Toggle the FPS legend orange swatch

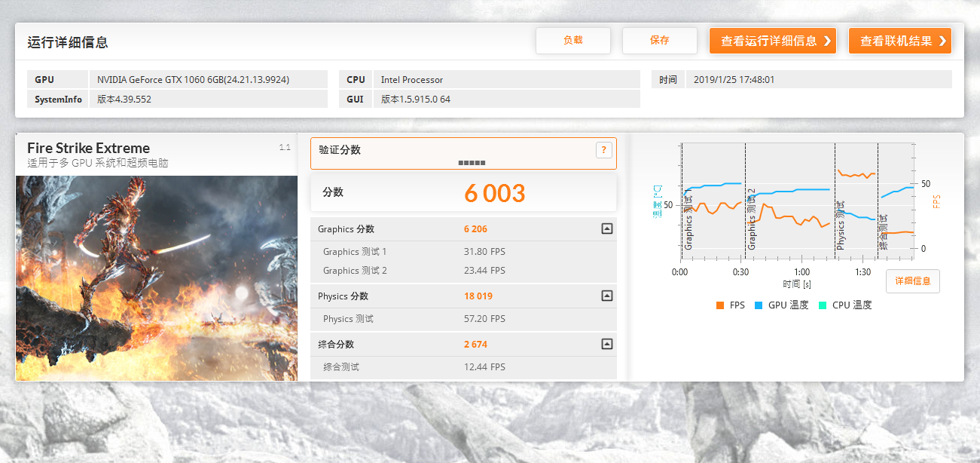[720, 305]
